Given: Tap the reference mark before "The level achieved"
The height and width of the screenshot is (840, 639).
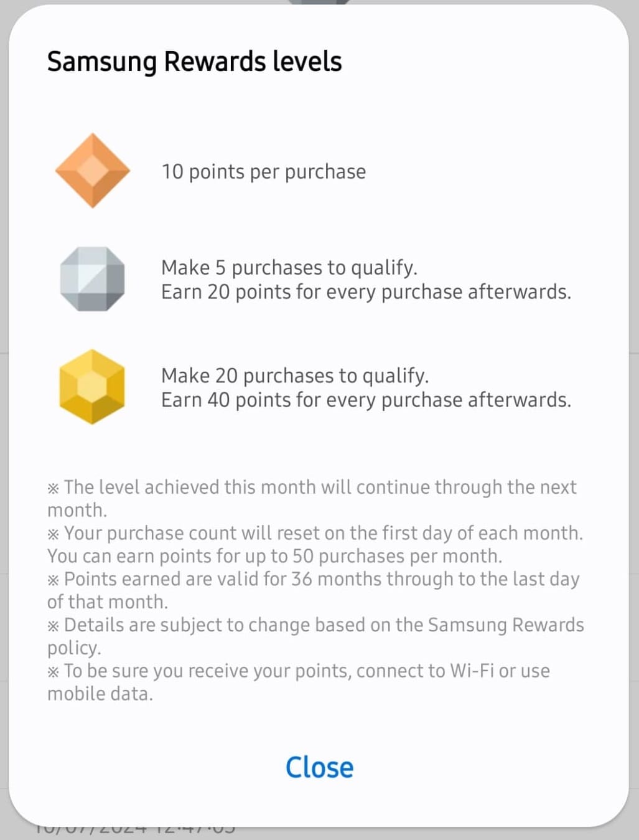Looking at the screenshot, I should coord(54,488).
